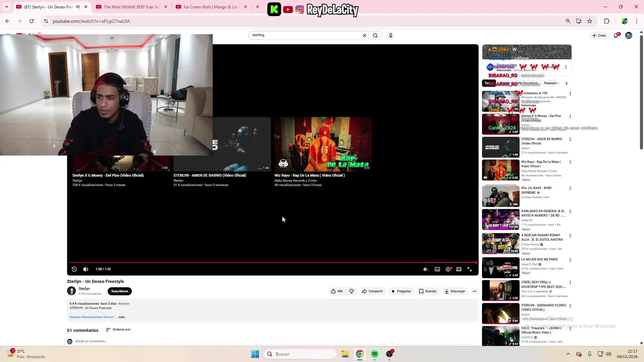Select the Freestyle filter chip
Screen dimensions: 644x362
(550, 83)
